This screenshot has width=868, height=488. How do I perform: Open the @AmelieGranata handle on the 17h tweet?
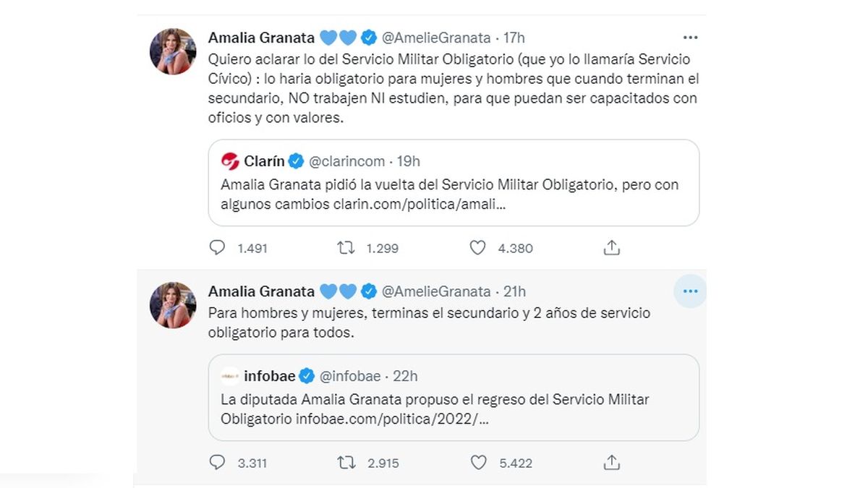[435, 38]
